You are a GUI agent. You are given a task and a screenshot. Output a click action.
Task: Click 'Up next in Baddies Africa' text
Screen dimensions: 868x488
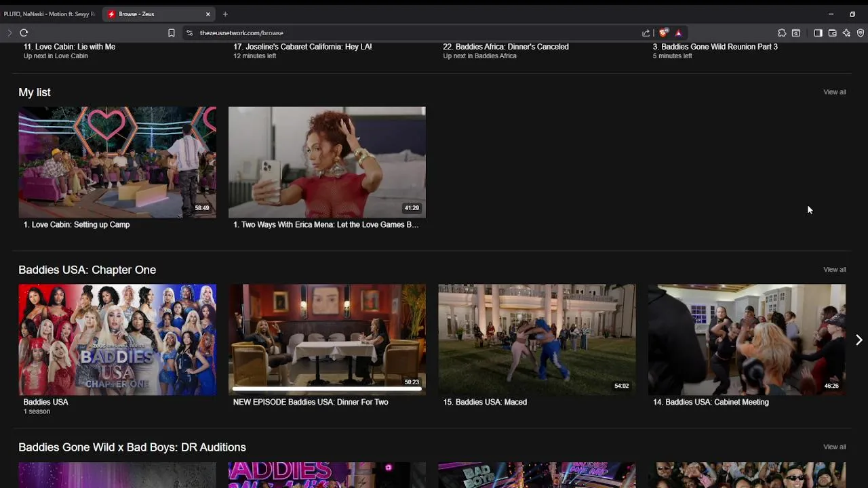(x=479, y=56)
